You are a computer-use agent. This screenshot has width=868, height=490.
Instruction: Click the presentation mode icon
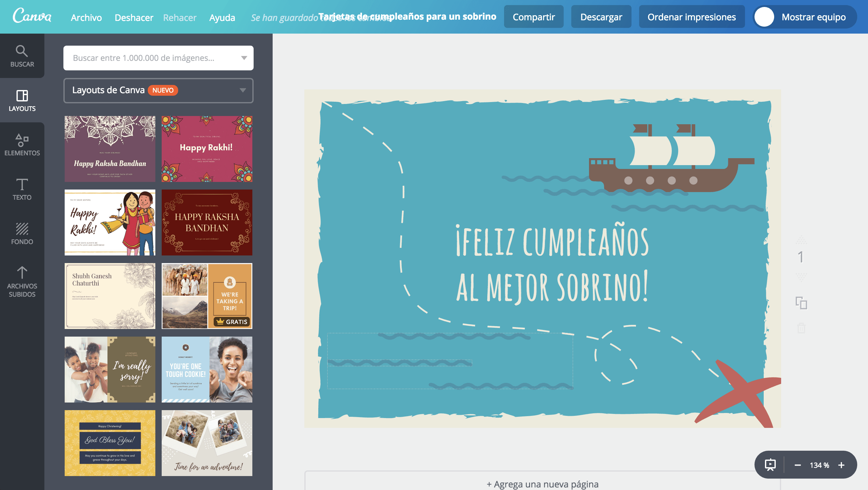coord(770,465)
